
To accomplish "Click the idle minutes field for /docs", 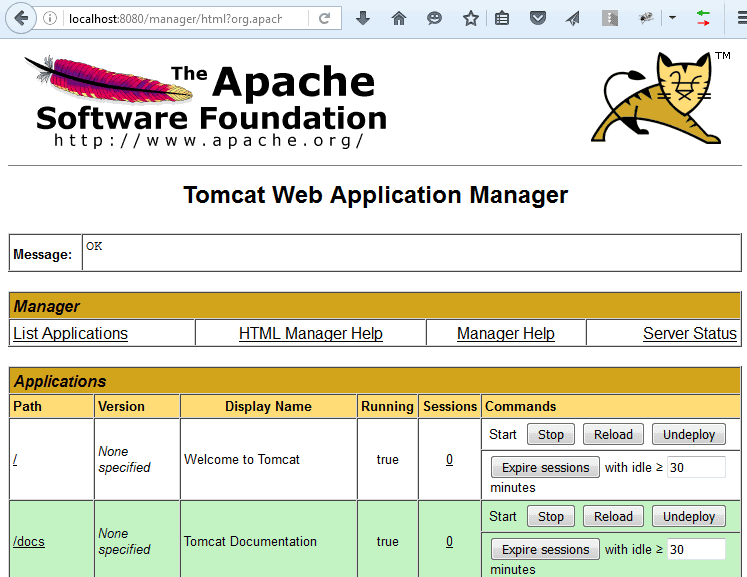I will [696, 549].
